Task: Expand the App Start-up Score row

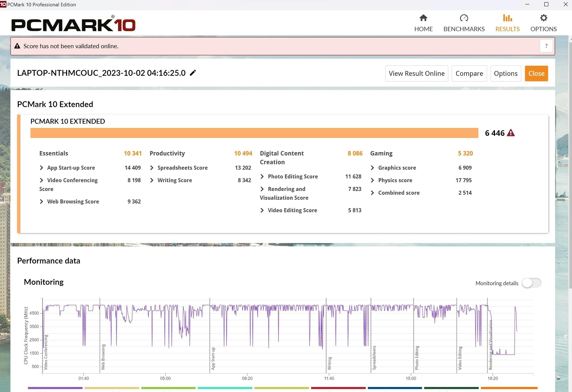Action: 41,168
